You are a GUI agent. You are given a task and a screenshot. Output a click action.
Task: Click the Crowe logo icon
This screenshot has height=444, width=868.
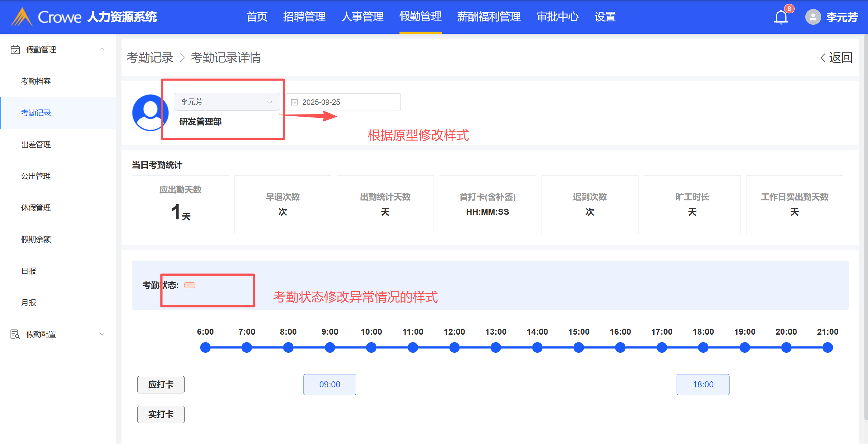(x=22, y=17)
